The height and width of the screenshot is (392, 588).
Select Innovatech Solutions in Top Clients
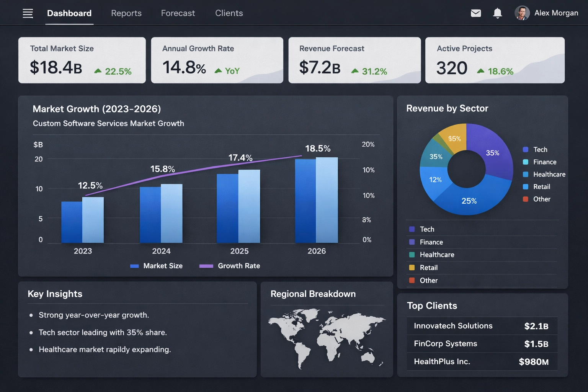tap(482, 326)
